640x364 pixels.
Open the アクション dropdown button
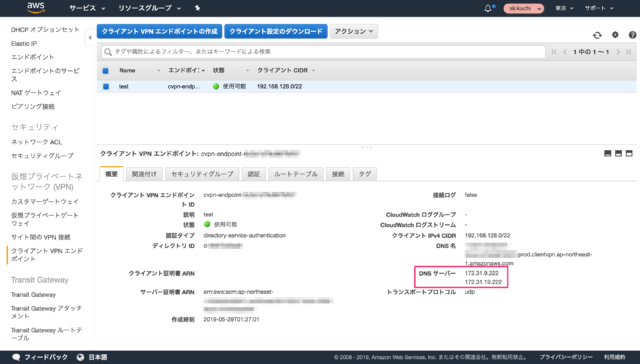tap(354, 31)
